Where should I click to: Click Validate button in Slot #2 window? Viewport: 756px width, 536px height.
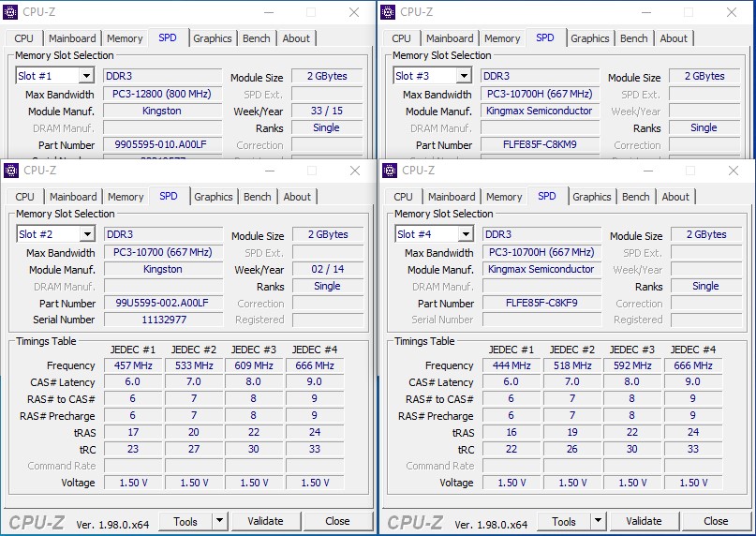pos(266,521)
